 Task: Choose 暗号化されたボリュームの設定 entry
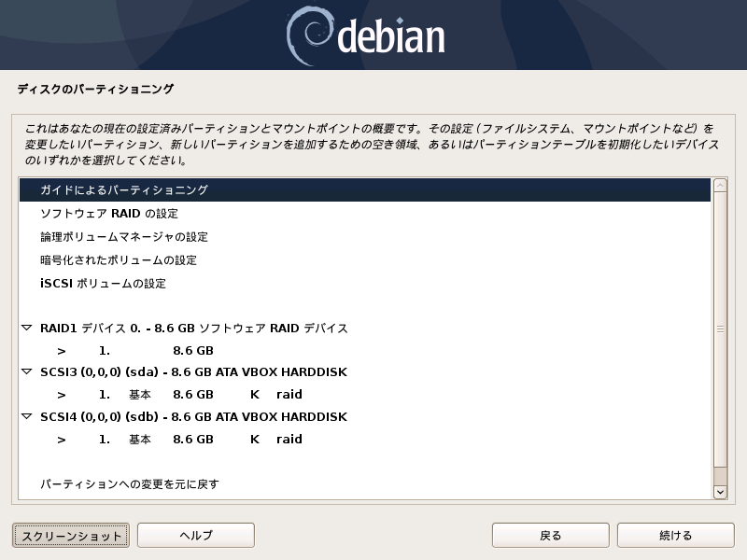pyautogui.click(x=365, y=260)
